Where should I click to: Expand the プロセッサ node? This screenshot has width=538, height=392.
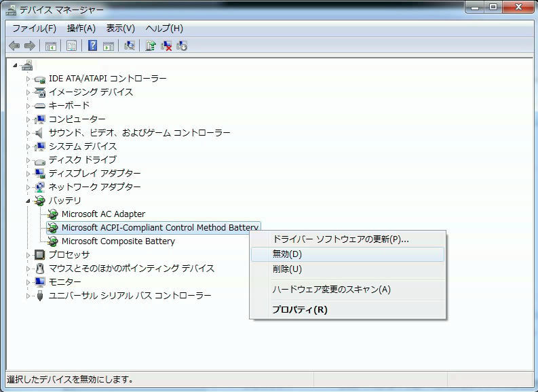28,255
